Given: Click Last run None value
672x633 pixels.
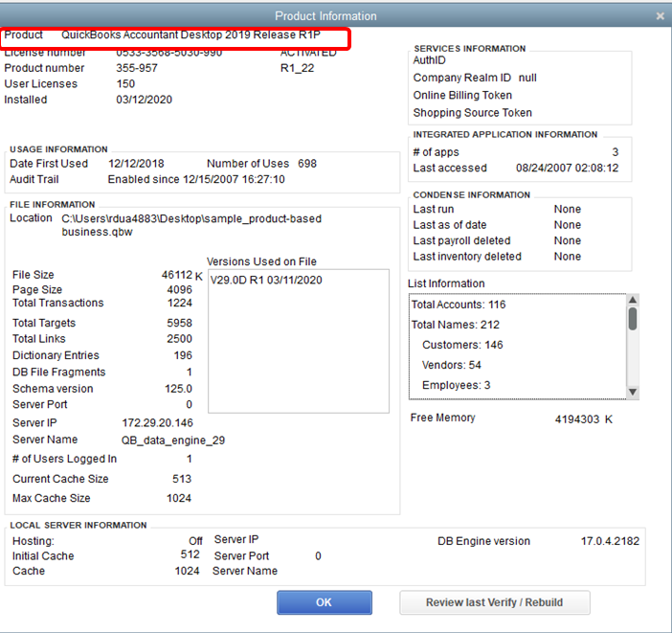Looking at the screenshot, I should click(x=568, y=209).
